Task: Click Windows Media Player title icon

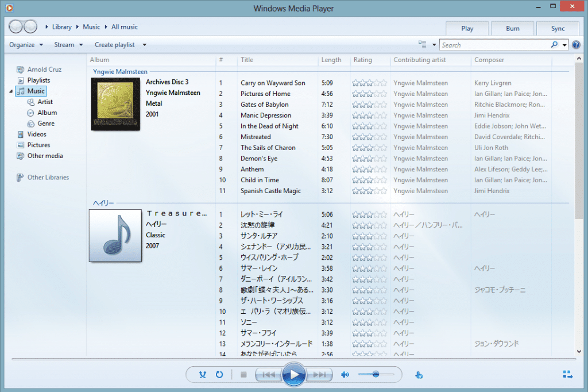Action: tap(9, 8)
